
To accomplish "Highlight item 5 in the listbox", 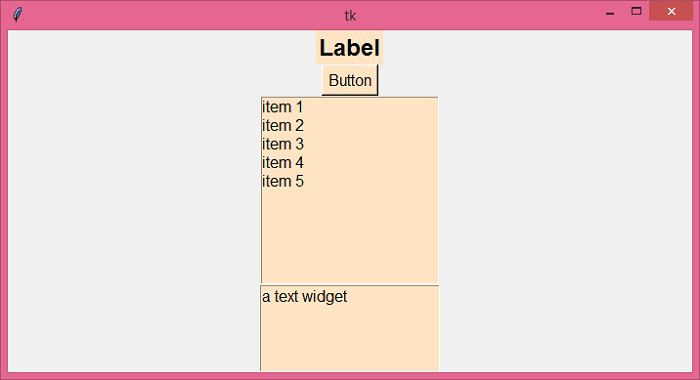I will 350,182.
